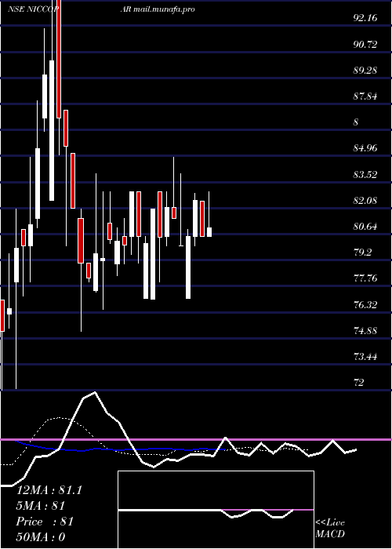Viewport: 392px width, 549px height.
Task: Click the tallest red candlestick at the top
Action: [x=59, y=59]
